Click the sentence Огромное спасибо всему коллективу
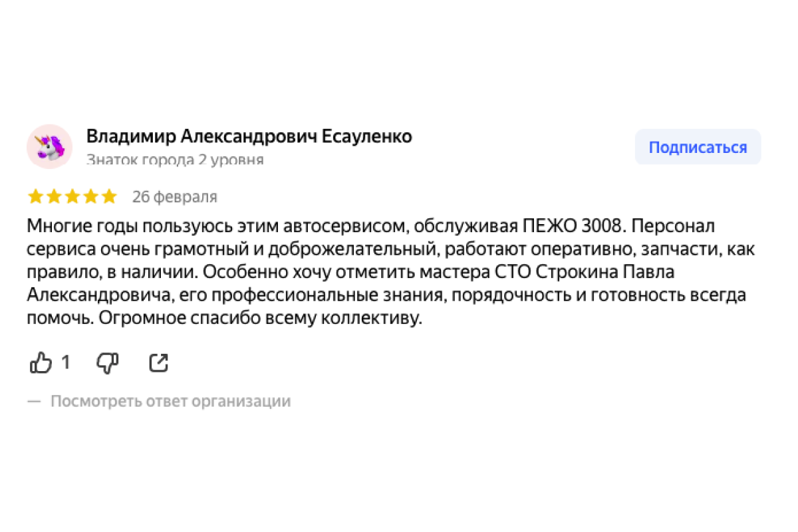This screenshot has height=532, width=798. tap(261, 319)
